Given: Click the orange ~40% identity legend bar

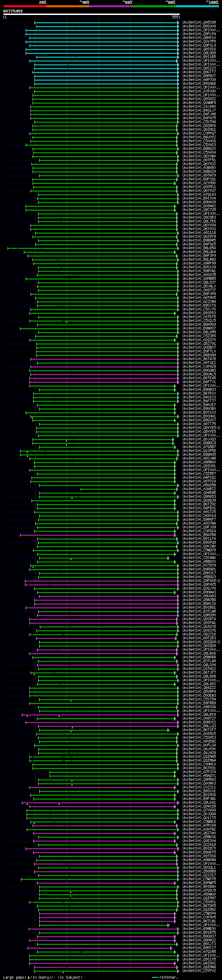Looking at the screenshot, I should point(68,6).
